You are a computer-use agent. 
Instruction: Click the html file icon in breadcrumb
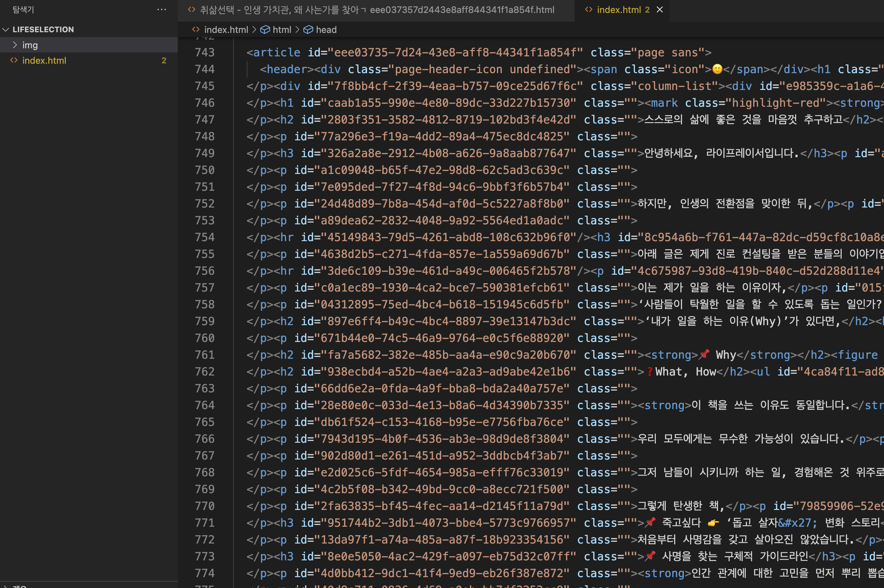click(x=196, y=30)
